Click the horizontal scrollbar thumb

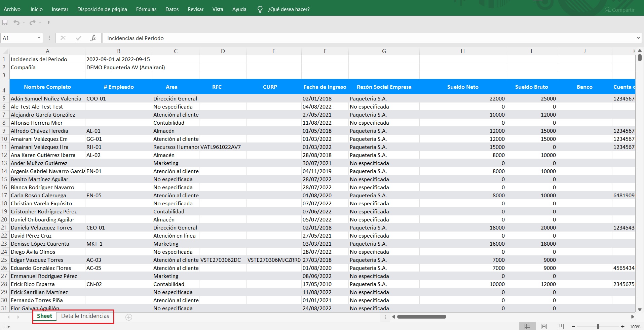point(422,317)
